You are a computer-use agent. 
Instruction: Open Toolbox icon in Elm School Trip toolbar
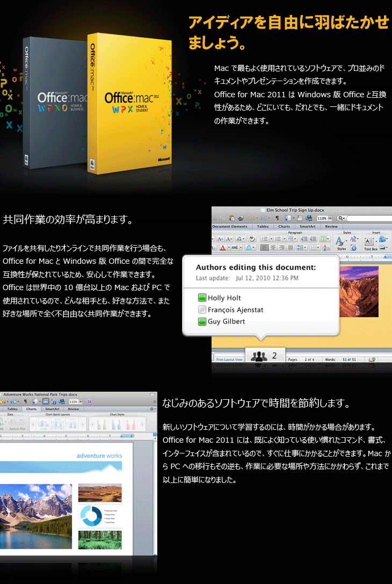tap(300, 218)
